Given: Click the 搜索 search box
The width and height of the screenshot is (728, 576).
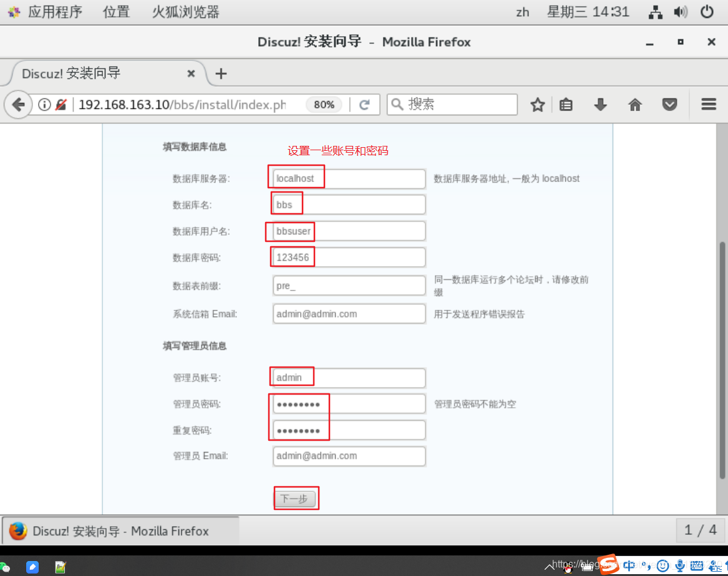Looking at the screenshot, I should click(452, 104).
